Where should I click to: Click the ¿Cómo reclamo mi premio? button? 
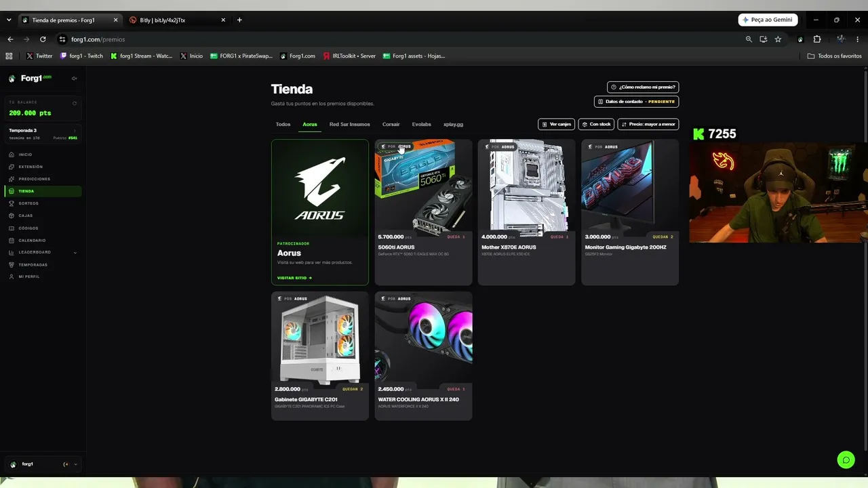coord(643,87)
